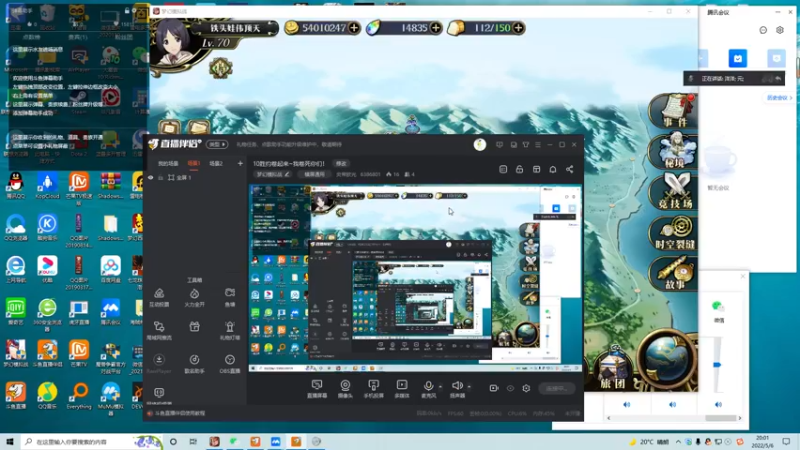Image resolution: width=800 pixels, height=450 pixels.
Task: Add gold coins with the plus button
Action: [x=354, y=28]
